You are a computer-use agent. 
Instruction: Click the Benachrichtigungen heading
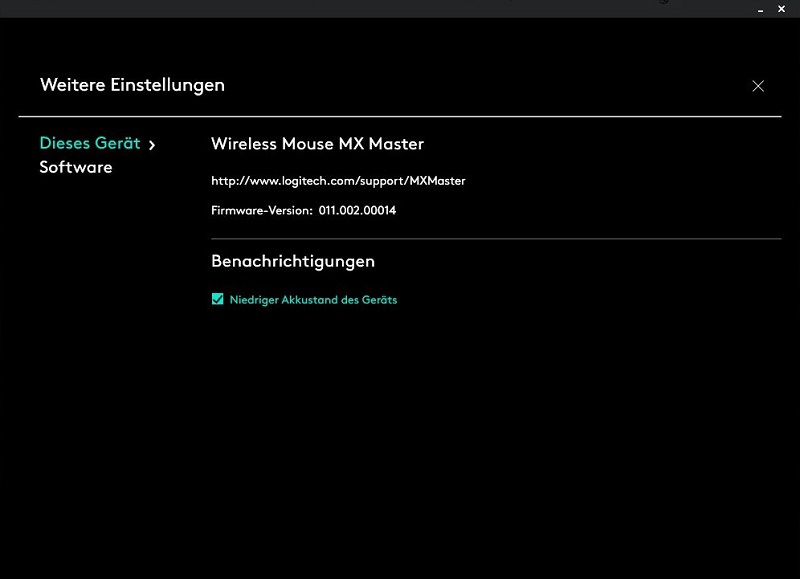pyautogui.click(x=293, y=261)
